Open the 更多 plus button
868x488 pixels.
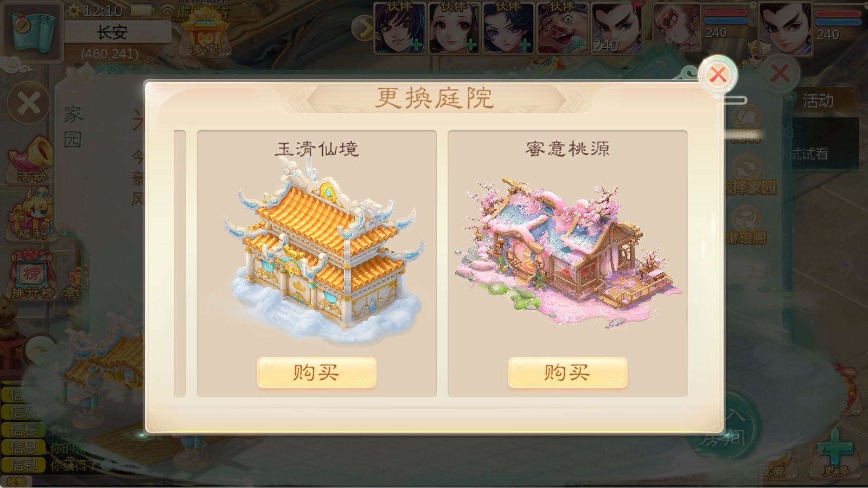[836, 454]
